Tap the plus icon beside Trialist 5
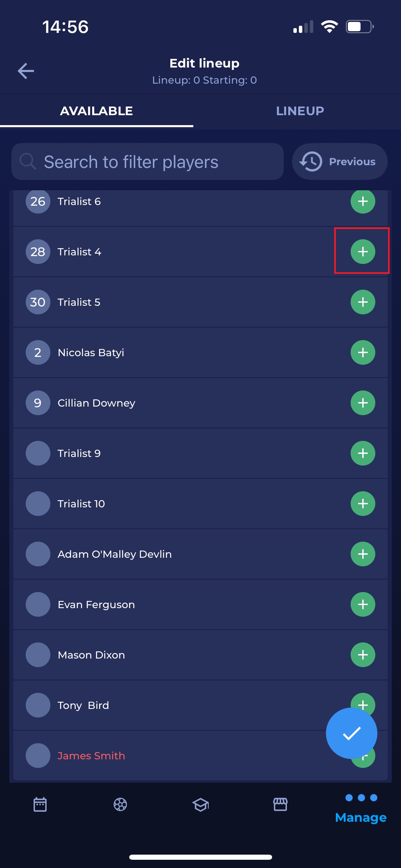 click(363, 302)
